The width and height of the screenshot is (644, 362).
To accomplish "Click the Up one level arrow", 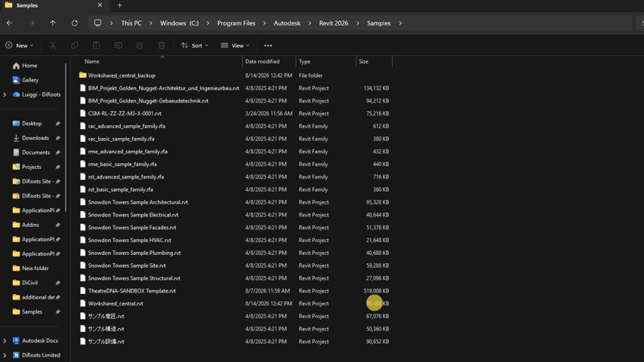I will (x=53, y=23).
